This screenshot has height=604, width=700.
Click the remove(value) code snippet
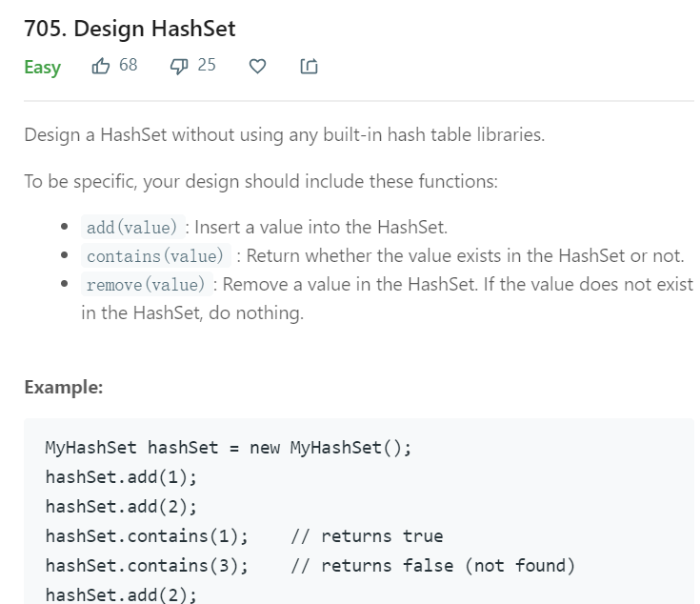[146, 284]
